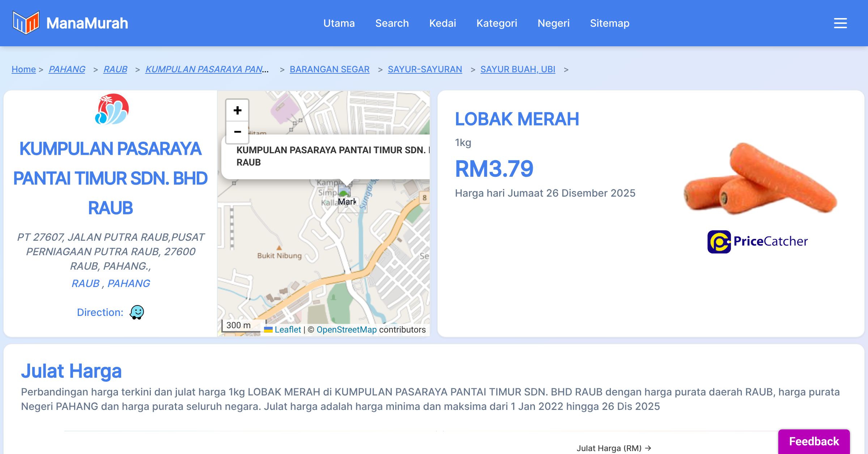Viewport: 868px width, 454px height.
Task: Click the store's round logo
Action: point(111,109)
